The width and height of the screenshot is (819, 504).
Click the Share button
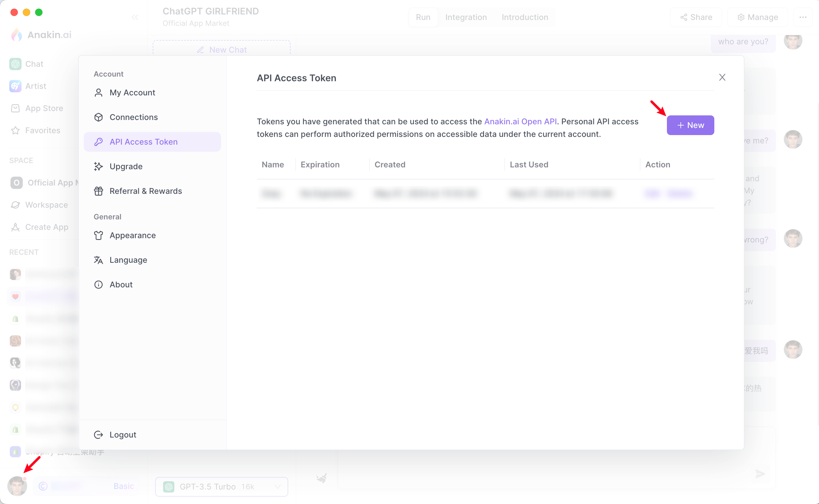[696, 17]
